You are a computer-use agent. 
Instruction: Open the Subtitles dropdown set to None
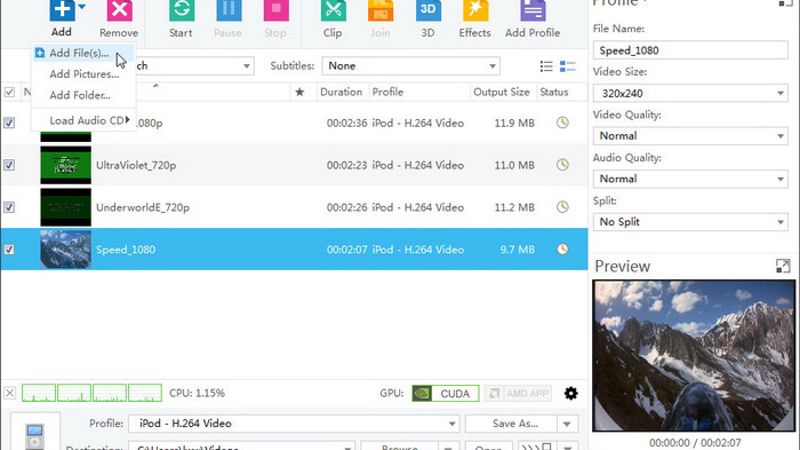click(411, 66)
